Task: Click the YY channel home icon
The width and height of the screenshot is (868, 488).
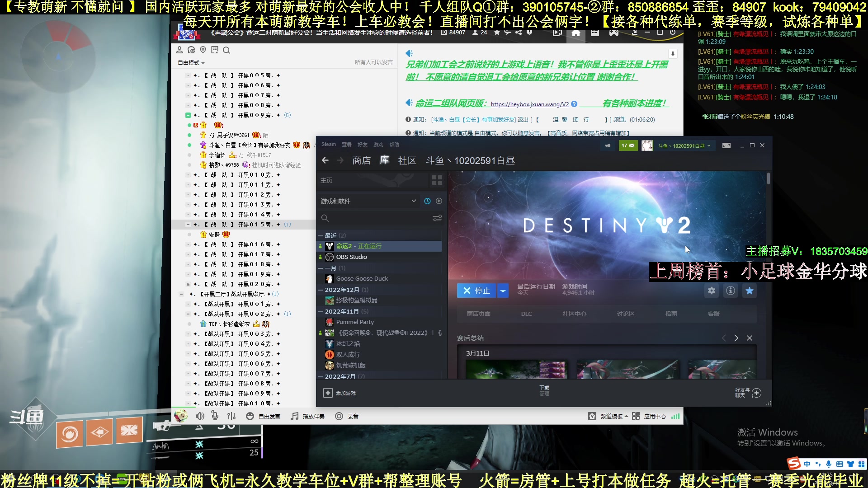Action: pyautogui.click(x=576, y=33)
